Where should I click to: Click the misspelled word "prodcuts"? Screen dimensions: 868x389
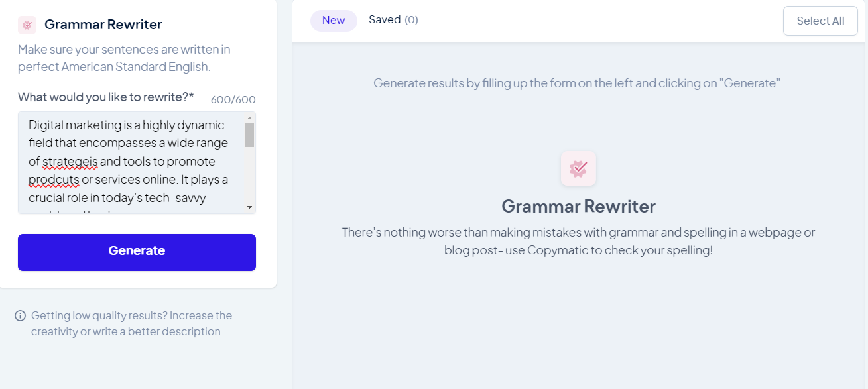click(54, 180)
